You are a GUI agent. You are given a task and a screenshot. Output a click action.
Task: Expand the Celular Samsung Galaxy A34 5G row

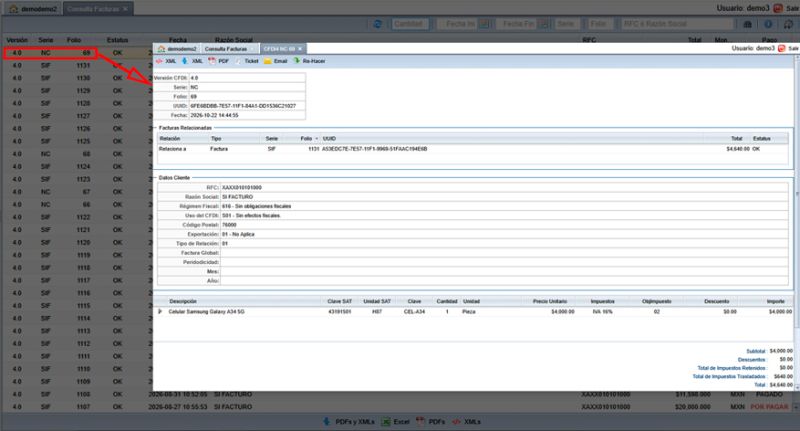point(160,311)
